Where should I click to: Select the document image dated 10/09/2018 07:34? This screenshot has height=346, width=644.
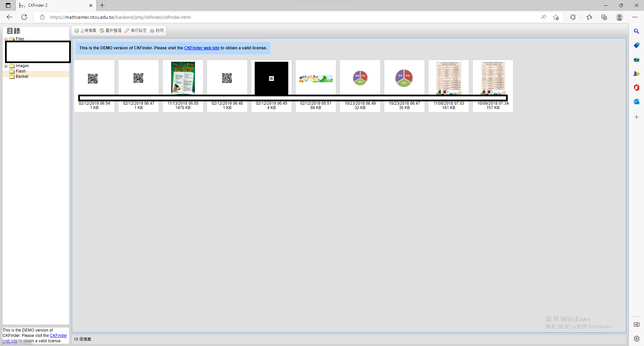[493, 86]
